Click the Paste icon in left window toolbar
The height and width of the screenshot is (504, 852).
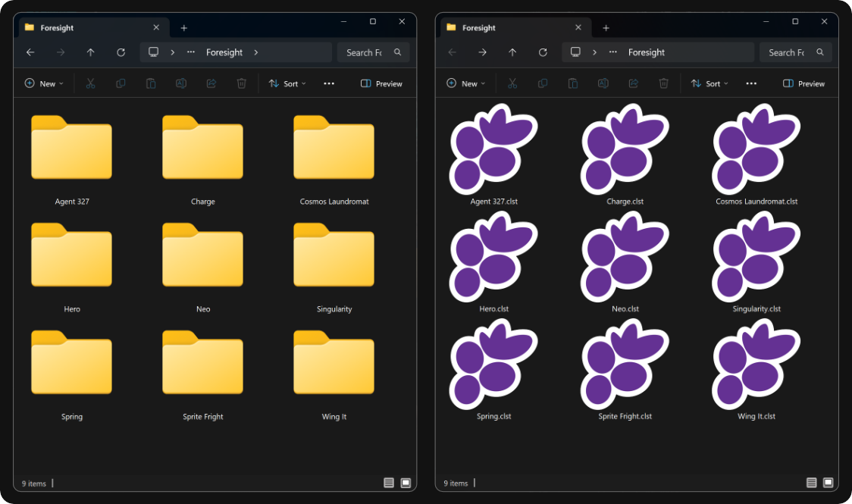coord(151,83)
